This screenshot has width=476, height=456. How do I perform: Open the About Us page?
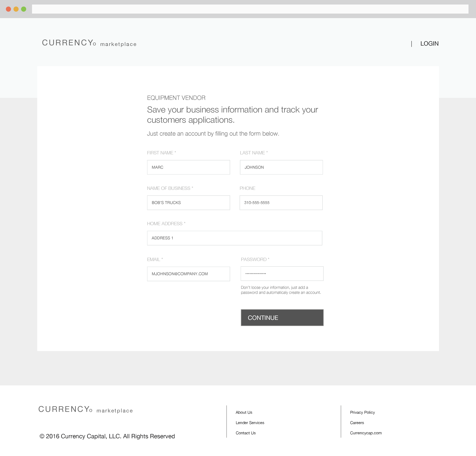point(244,412)
